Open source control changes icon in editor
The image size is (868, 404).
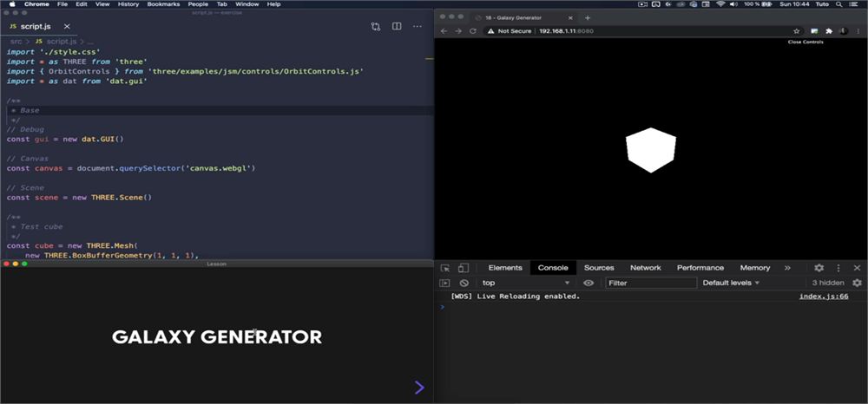[376, 27]
